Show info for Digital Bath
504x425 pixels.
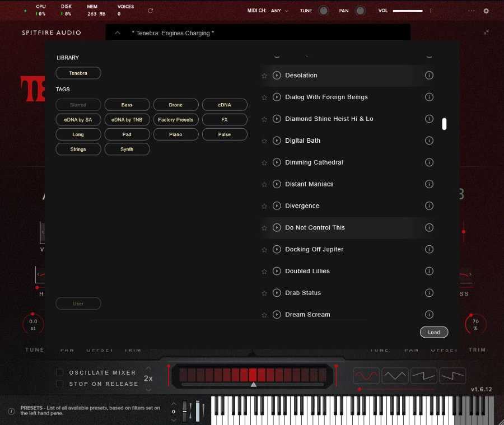[x=429, y=141]
